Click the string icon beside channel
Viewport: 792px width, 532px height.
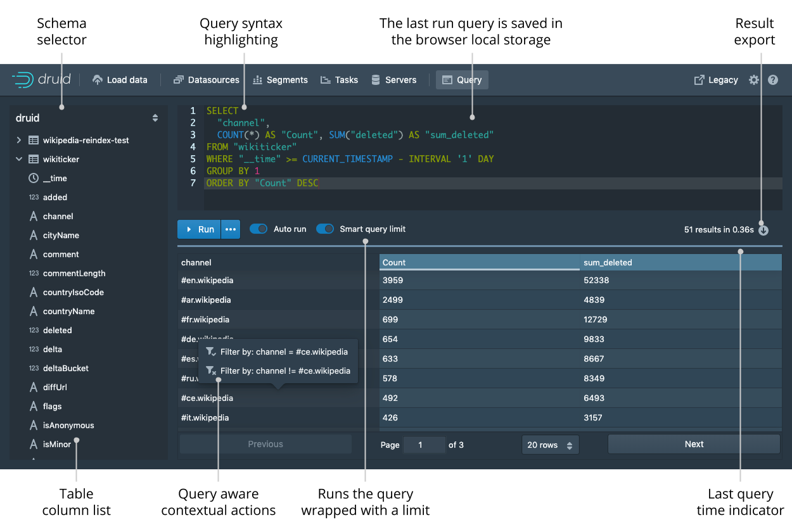coord(34,216)
